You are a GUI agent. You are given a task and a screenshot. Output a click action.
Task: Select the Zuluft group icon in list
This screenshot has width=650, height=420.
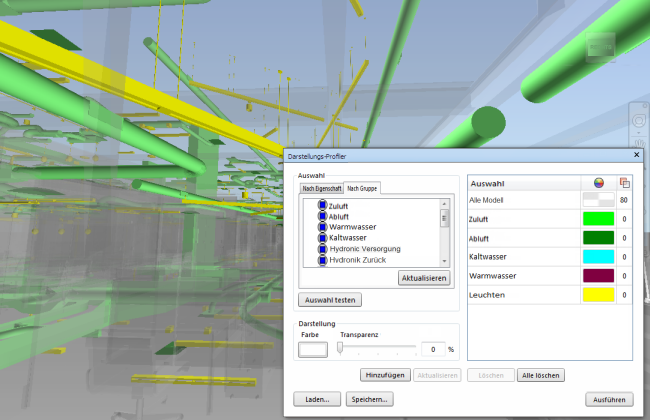323,205
